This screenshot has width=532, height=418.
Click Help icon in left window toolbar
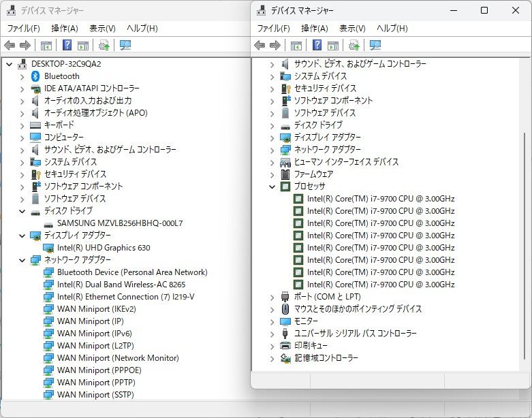point(67,45)
